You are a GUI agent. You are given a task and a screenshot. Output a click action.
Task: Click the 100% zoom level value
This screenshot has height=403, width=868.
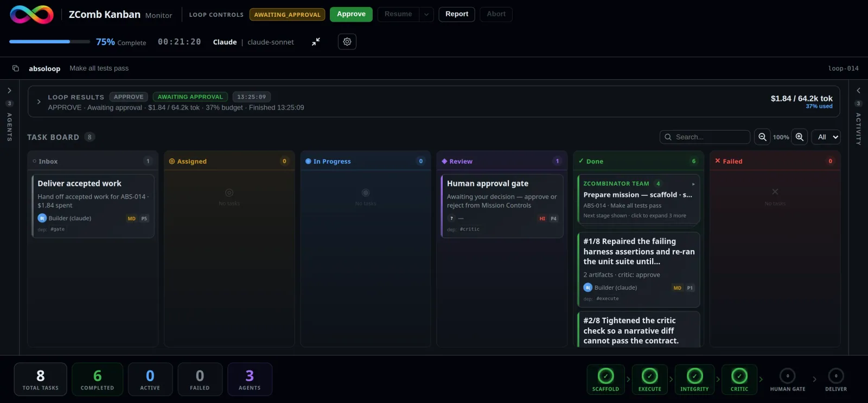point(781,137)
